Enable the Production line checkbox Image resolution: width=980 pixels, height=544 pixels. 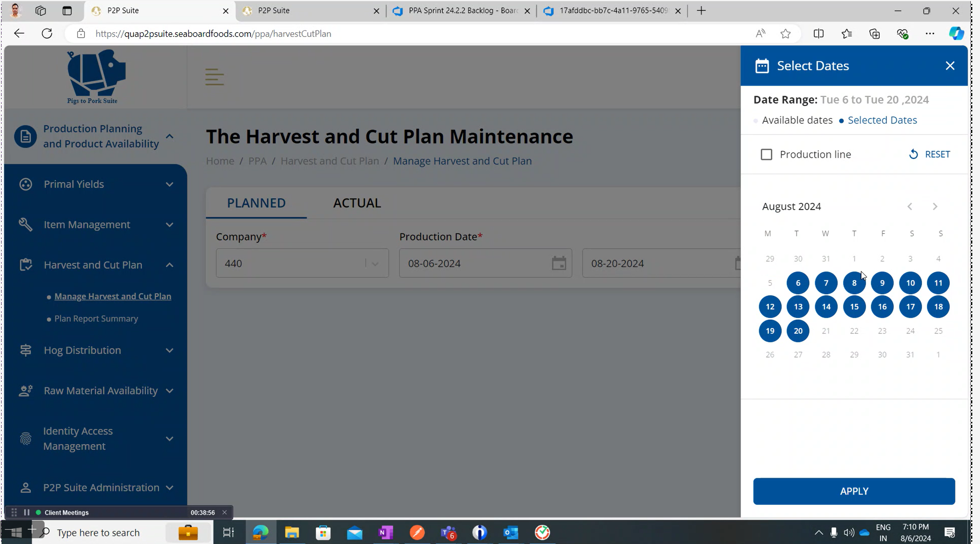pyautogui.click(x=766, y=154)
